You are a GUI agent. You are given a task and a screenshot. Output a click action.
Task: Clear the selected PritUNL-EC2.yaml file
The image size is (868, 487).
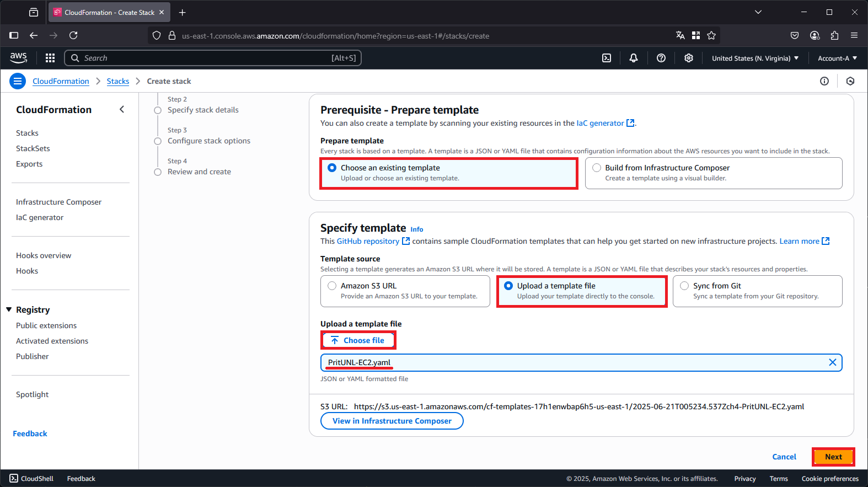coord(833,362)
